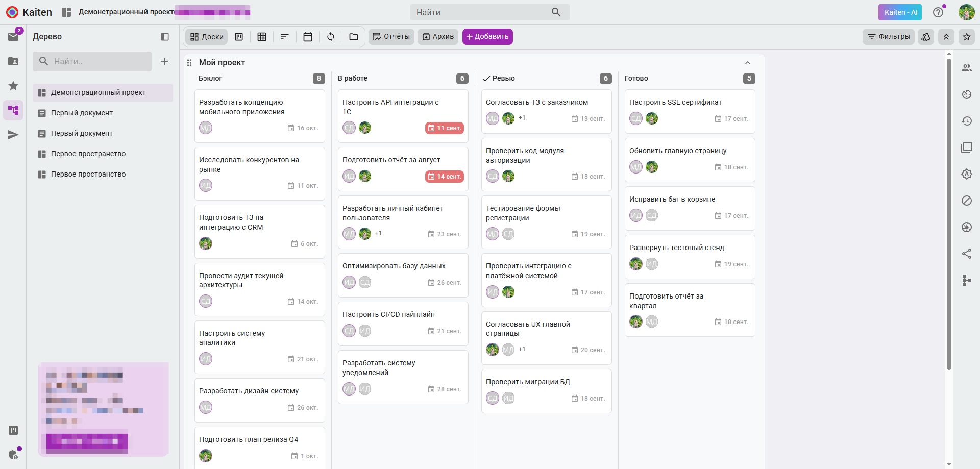
Task: Open the paper plane icon in left rail
Action: click(x=13, y=135)
